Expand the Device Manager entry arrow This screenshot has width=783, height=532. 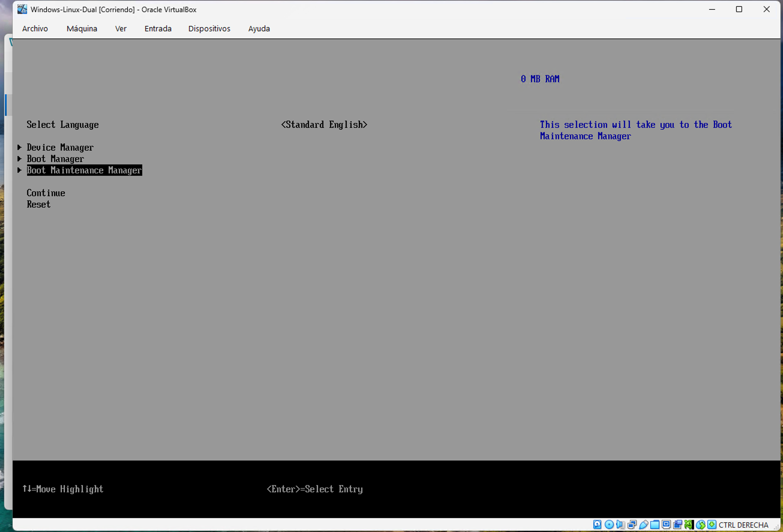click(19, 147)
